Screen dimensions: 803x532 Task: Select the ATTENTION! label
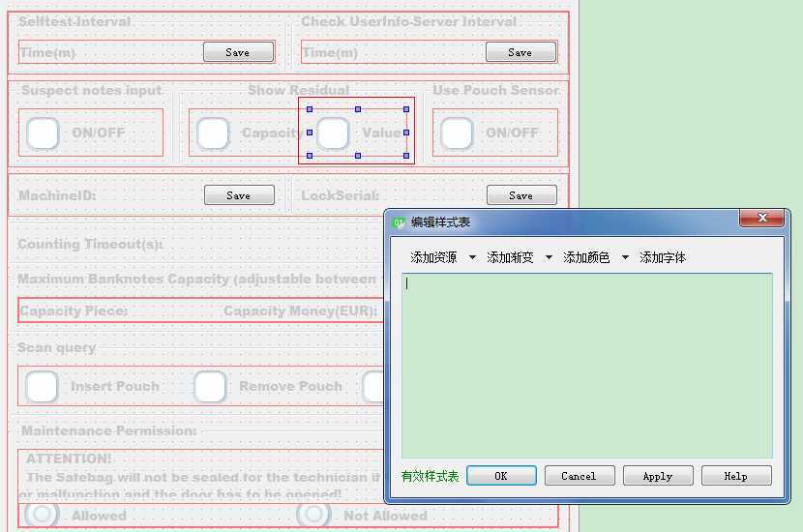pos(69,458)
